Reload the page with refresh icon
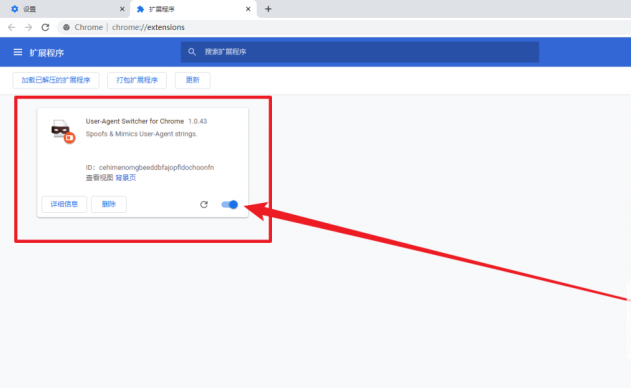This screenshot has height=388, width=631. 45,27
